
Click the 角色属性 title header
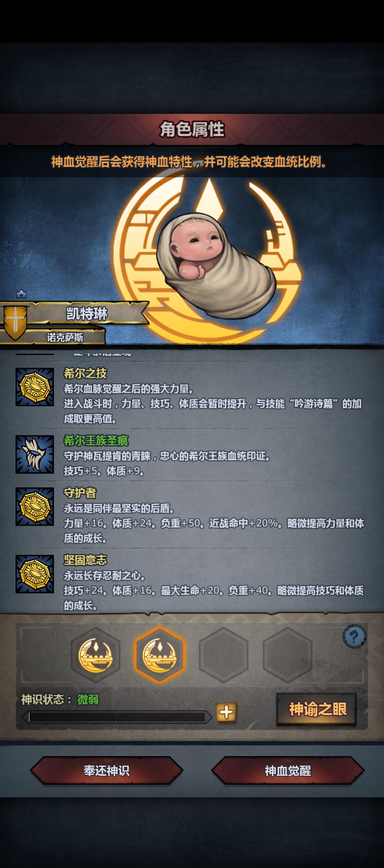(192, 129)
